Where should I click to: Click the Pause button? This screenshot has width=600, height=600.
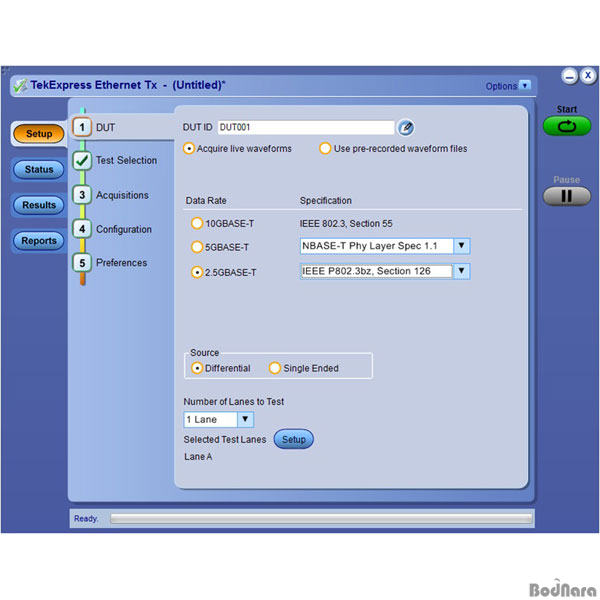click(567, 196)
